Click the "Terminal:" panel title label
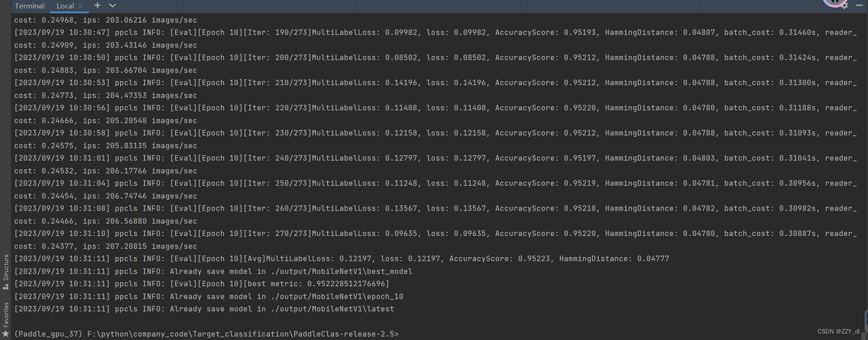This screenshot has width=868, height=340. [x=30, y=6]
